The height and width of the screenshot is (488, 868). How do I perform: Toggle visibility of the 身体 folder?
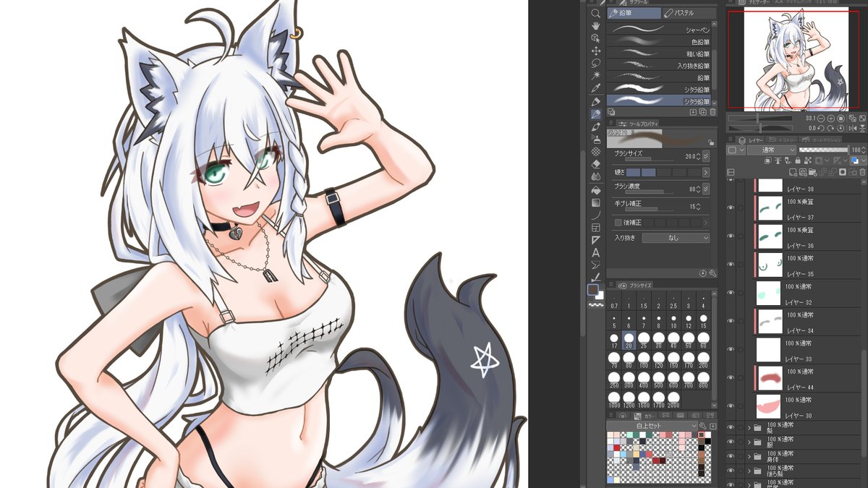[731, 456]
